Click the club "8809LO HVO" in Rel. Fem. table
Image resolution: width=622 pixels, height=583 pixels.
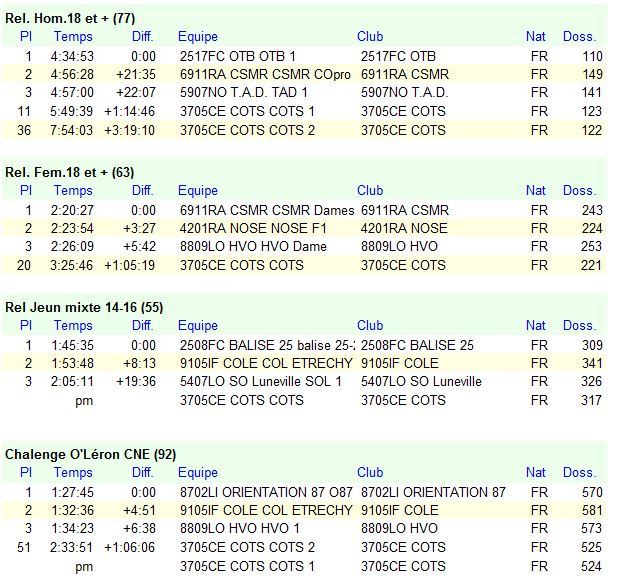click(x=399, y=246)
